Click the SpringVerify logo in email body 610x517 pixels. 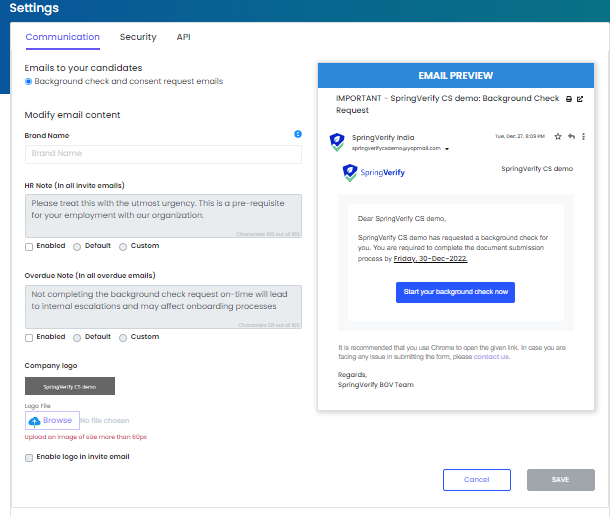(x=373, y=172)
